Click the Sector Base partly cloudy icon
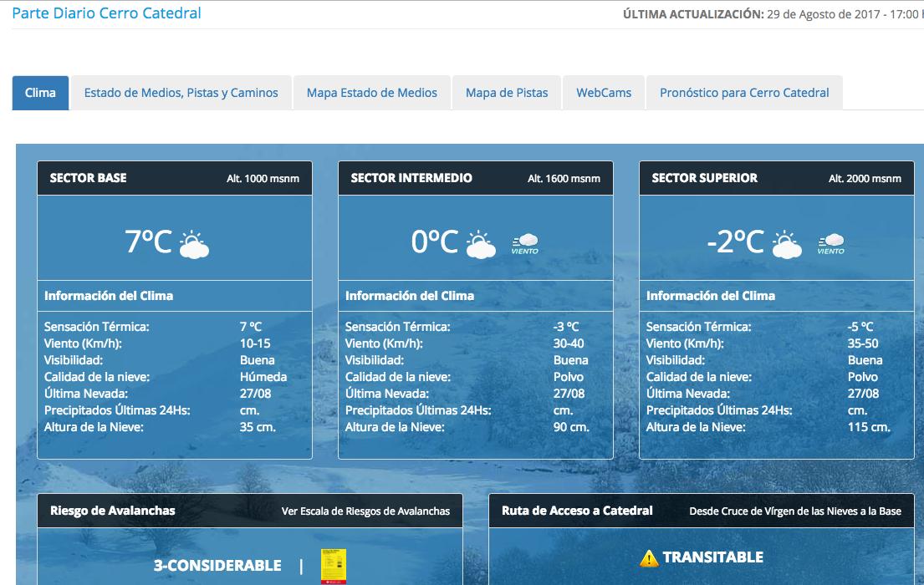Image resolution: width=924 pixels, height=585 pixels. (194, 245)
